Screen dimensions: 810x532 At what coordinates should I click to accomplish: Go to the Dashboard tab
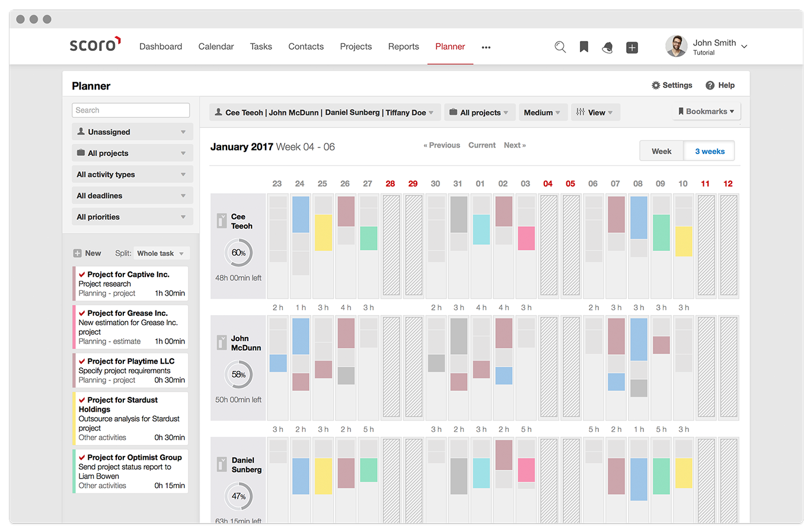pyautogui.click(x=161, y=46)
